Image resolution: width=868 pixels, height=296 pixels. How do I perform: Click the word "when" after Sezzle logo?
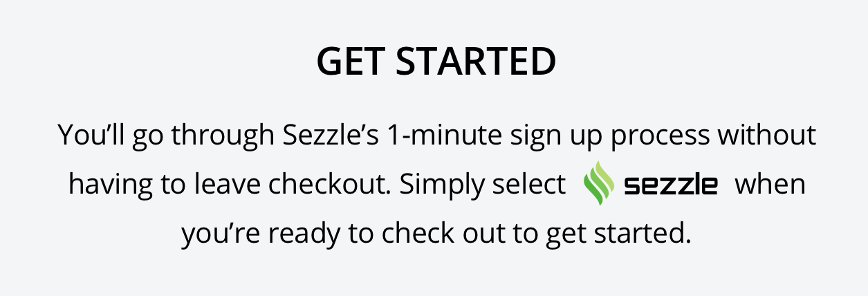770,185
